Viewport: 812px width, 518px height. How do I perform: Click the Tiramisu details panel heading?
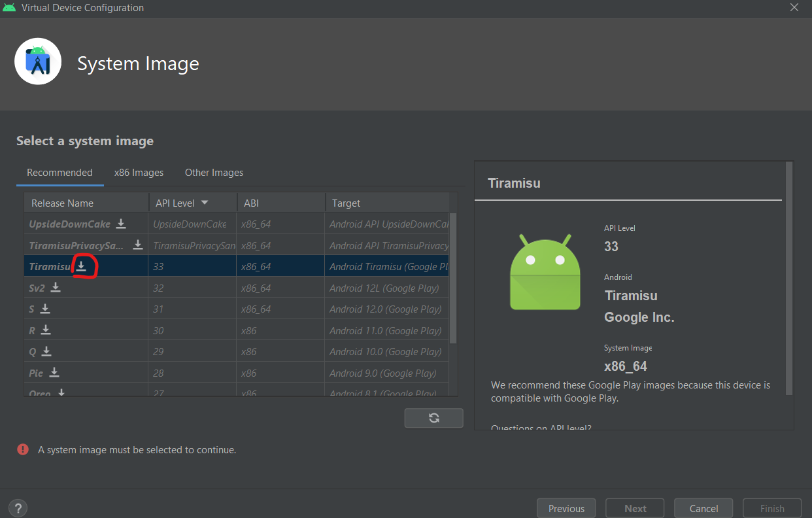[514, 183]
